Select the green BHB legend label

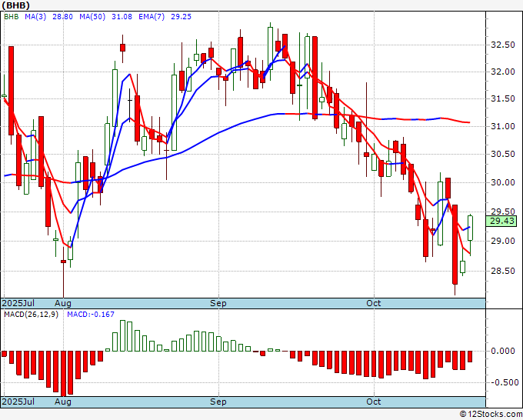(12, 17)
